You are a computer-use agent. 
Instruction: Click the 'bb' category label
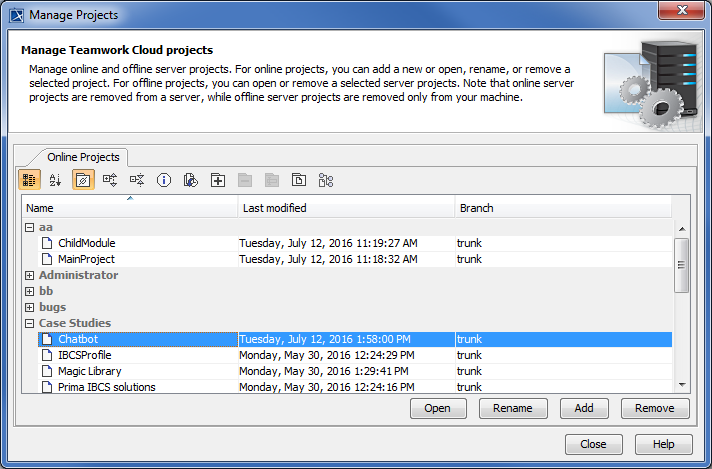pyautogui.click(x=46, y=291)
